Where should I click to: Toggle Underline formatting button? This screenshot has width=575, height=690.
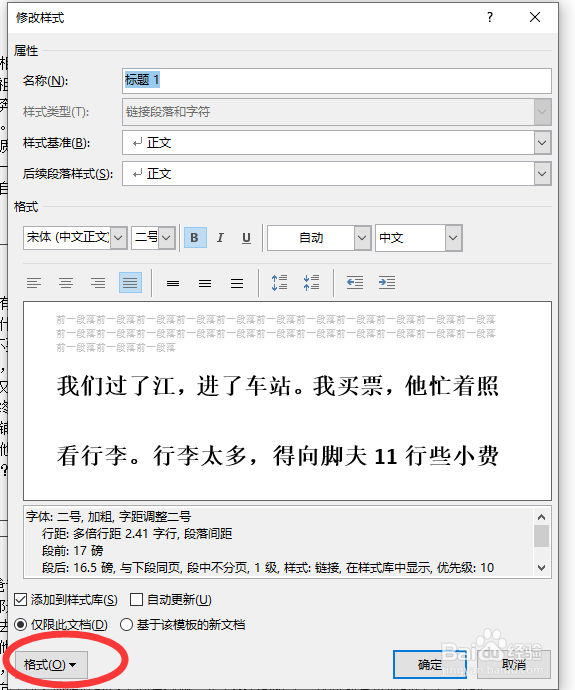(246, 238)
